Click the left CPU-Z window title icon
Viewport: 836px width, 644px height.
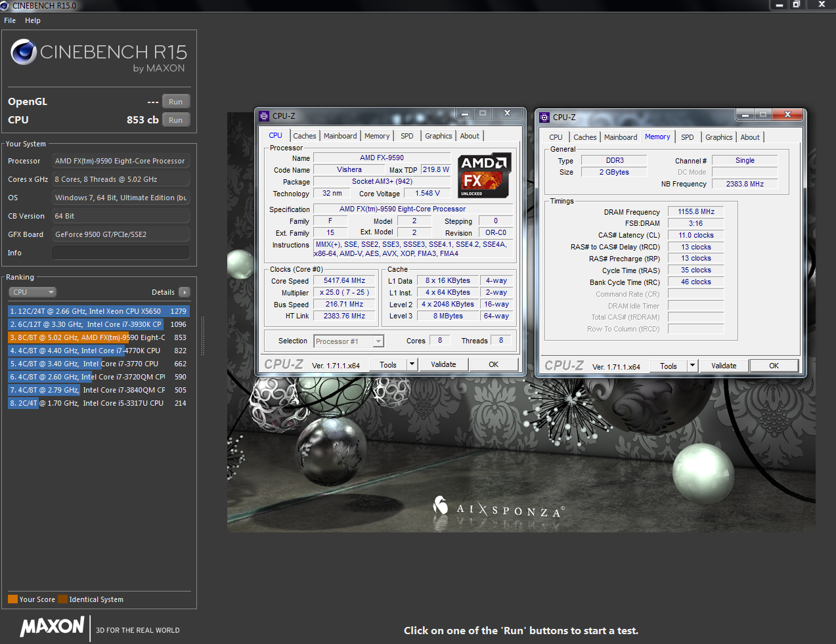[264, 116]
